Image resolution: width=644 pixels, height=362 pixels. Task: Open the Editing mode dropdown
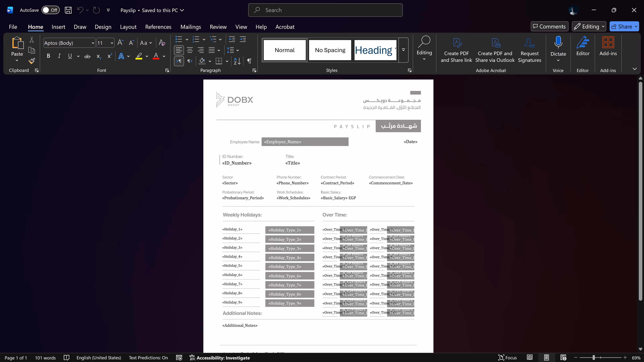589,26
